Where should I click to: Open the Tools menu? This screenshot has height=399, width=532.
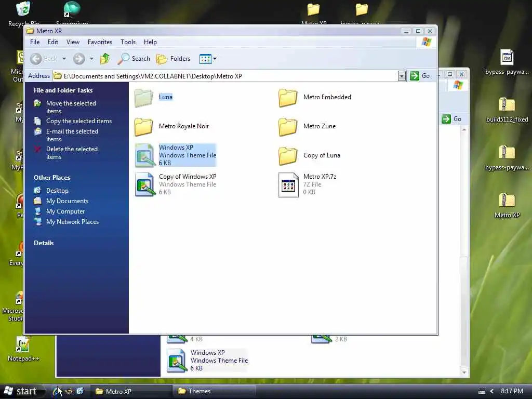(128, 42)
